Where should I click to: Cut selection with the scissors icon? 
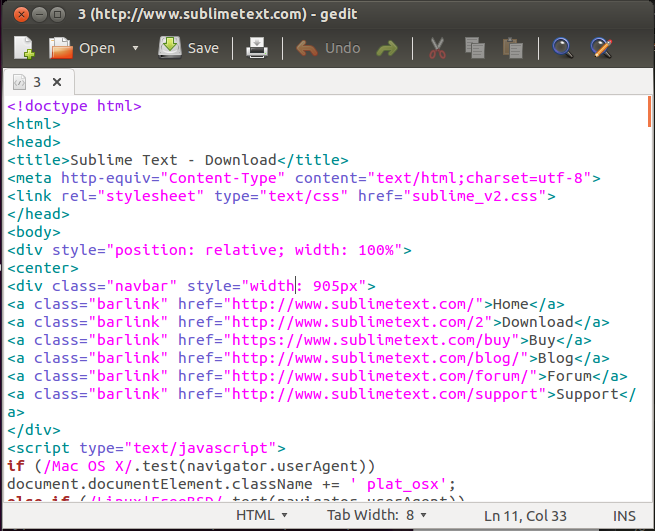coord(437,48)
